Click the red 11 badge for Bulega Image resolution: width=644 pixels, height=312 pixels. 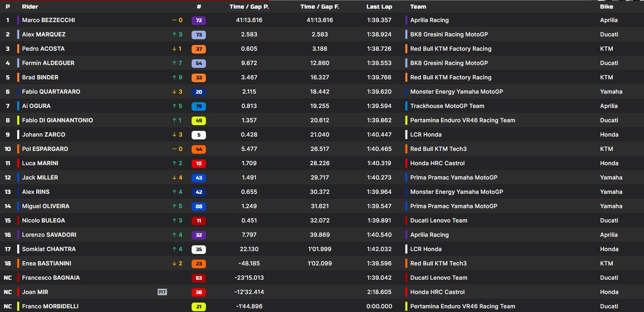199,221
